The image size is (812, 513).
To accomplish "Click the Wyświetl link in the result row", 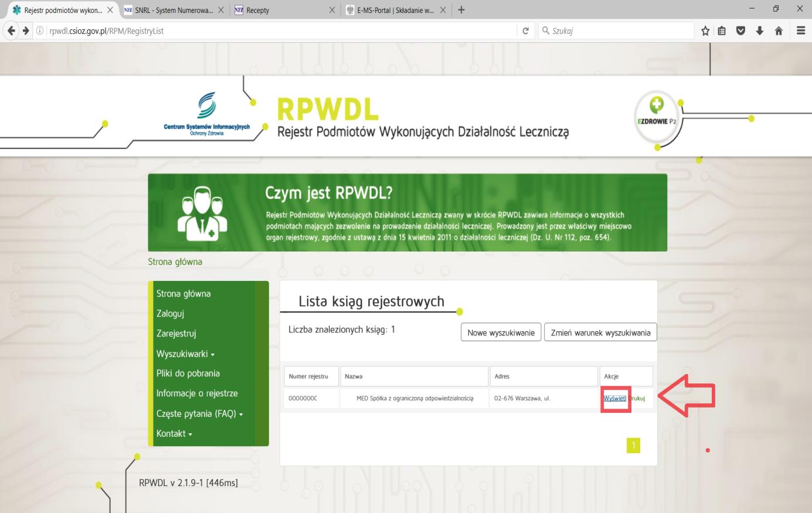I will click(x=614, y=398).
